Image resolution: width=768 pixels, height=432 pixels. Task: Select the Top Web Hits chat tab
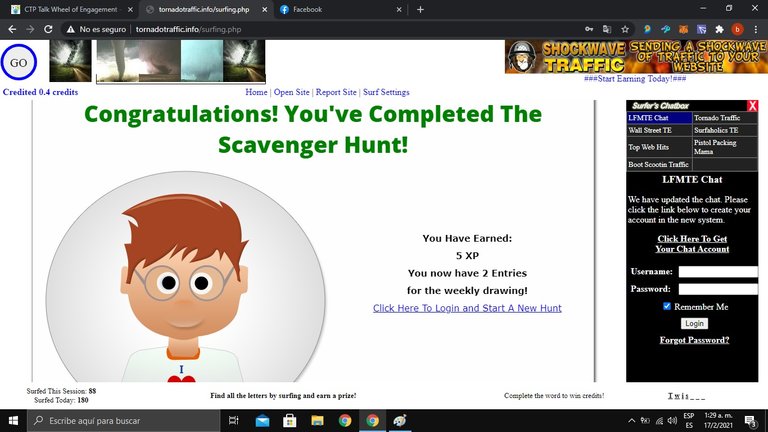[x=659, y=147]
